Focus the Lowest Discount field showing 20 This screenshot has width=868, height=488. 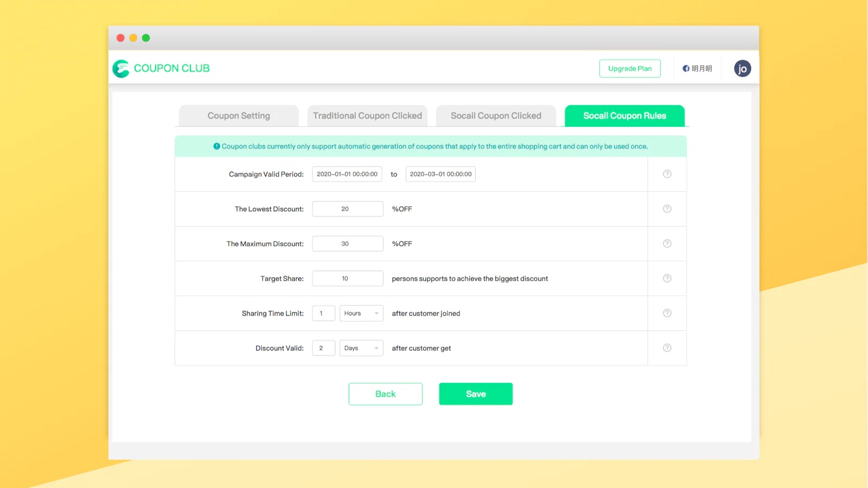click(x=348, y=209)
